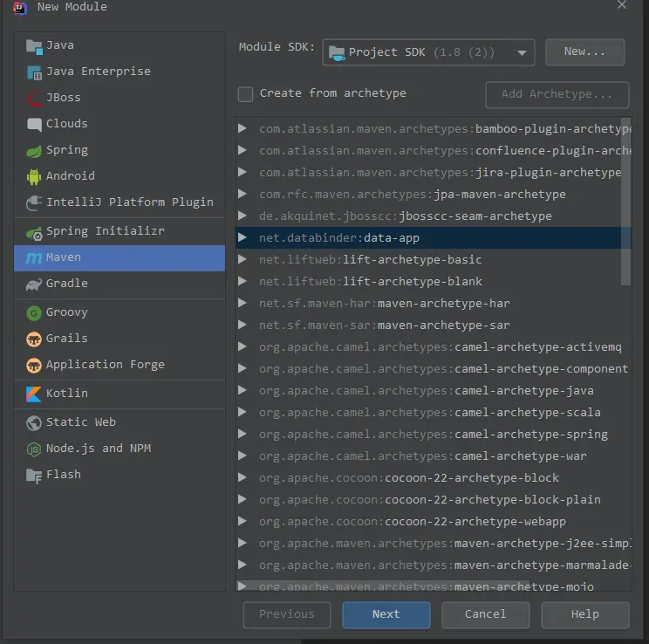The height and width of the screenshot is (644, 649).
Task: Open the Module SDK dropdown
Action: (x=428, y=52)
